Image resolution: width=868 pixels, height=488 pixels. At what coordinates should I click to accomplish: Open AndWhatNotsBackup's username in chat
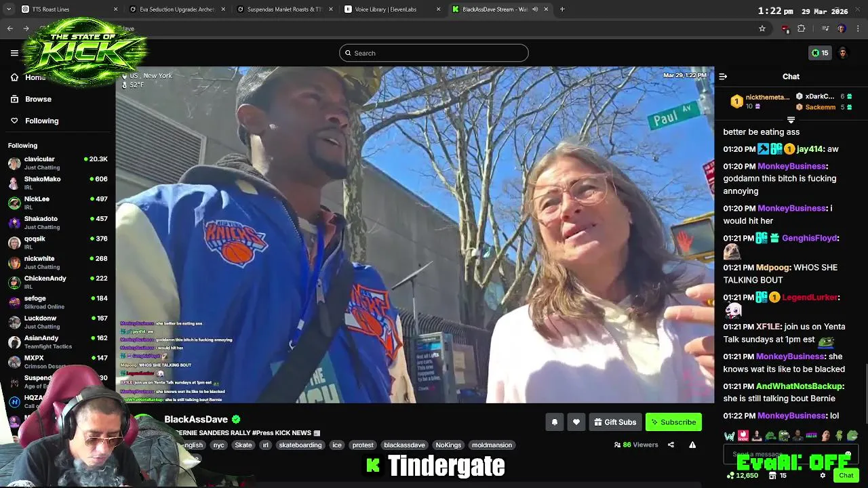(800, 386)
